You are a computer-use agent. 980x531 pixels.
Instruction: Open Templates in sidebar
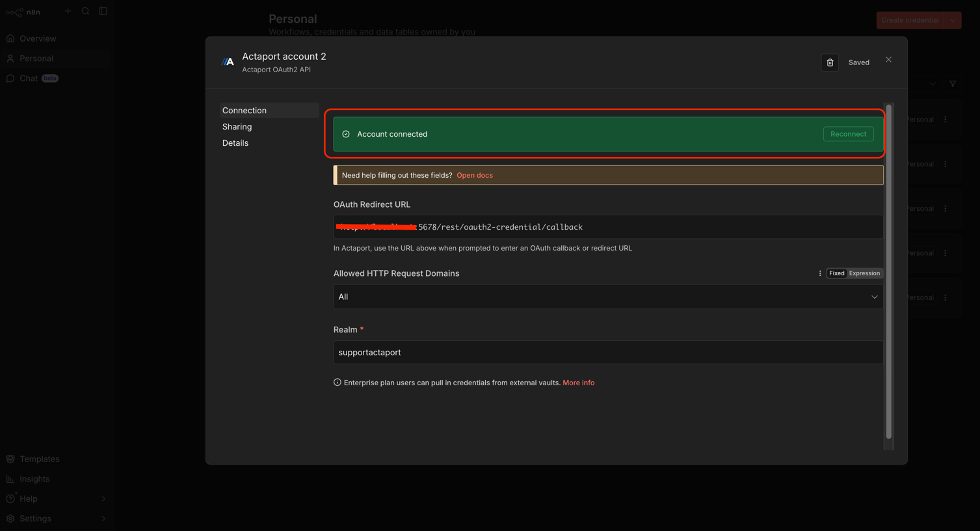click(57, 459)
